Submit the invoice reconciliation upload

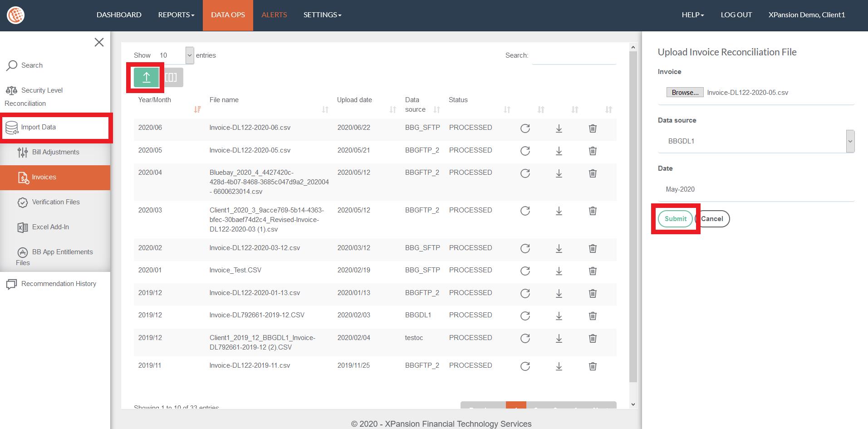[675, 219]
